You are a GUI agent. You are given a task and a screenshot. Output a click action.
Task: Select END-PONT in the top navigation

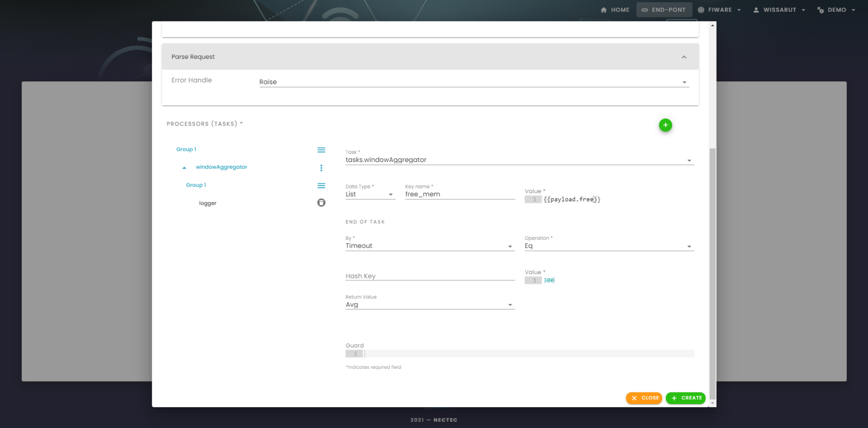click(x=664, y=10)
